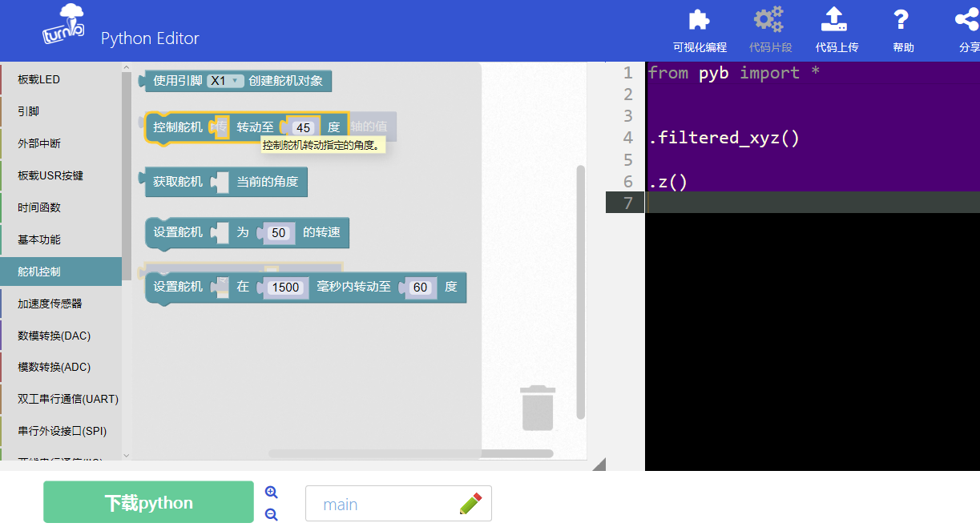Screen dimensions: 980x527
Task: Click the 45 degree value field
Action: pos(303,128)
